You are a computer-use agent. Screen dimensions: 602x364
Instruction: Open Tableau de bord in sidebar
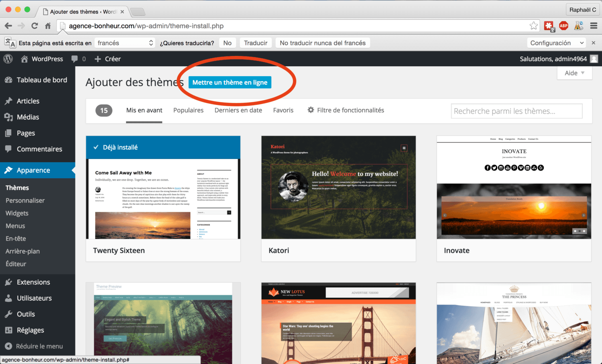[37, 80]
